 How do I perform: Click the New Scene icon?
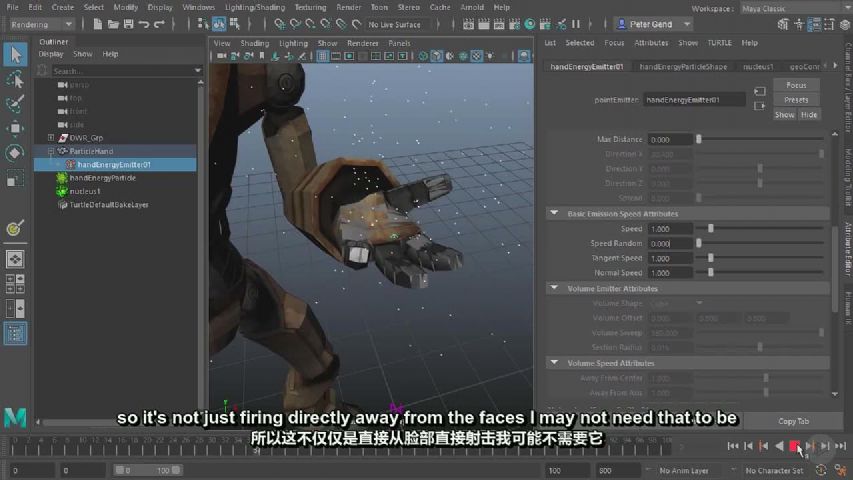(97, 24)
